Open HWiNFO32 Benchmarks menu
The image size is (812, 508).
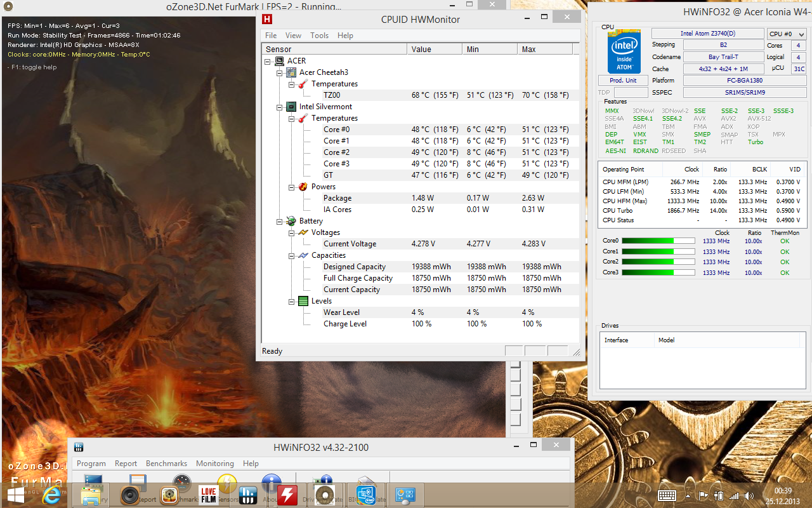[x=166, y=464]
